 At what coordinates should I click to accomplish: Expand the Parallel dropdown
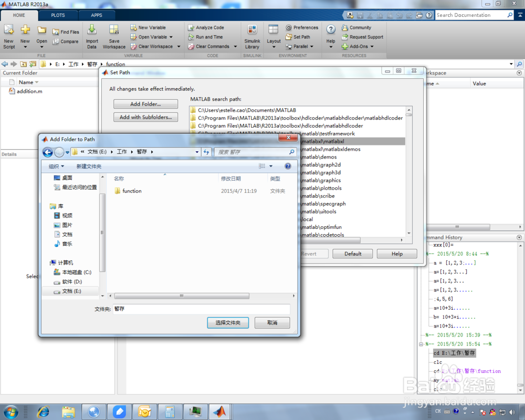(312, 47)
